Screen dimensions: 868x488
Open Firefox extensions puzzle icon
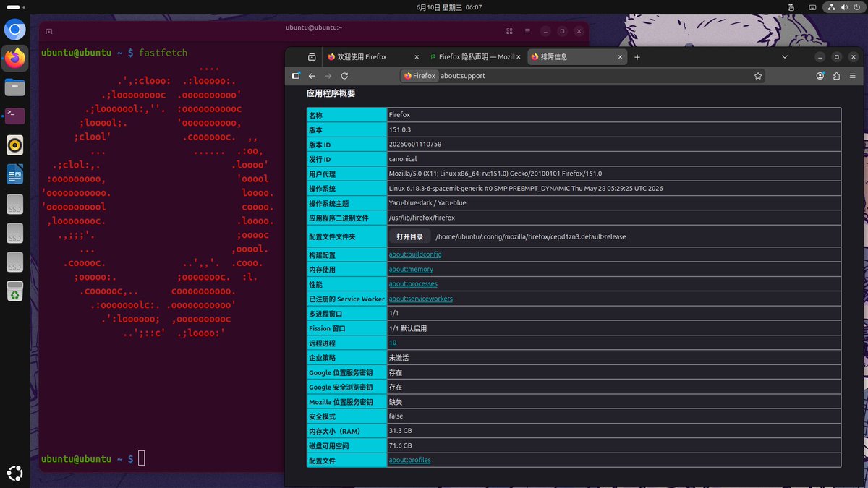[836, 76]
